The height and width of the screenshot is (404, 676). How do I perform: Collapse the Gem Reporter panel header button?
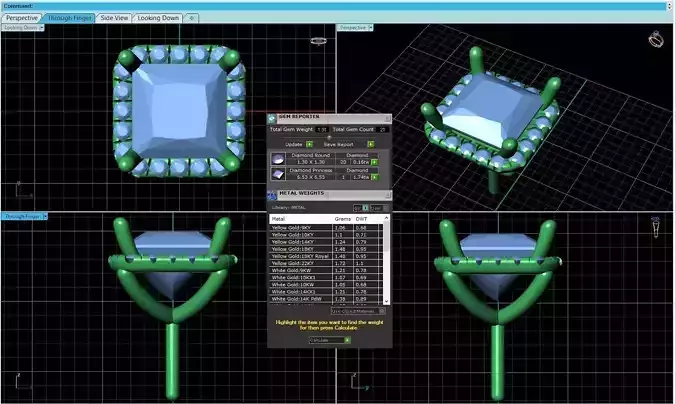coord(388,118)
